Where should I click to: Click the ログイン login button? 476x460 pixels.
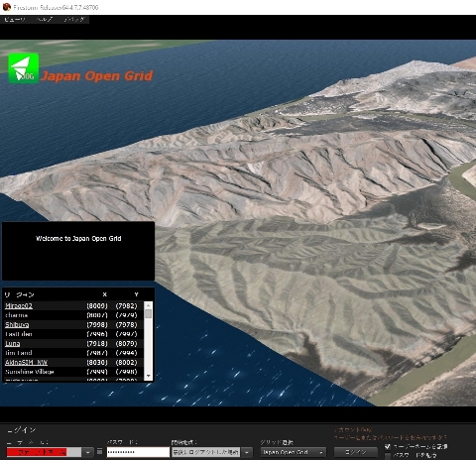356,452
